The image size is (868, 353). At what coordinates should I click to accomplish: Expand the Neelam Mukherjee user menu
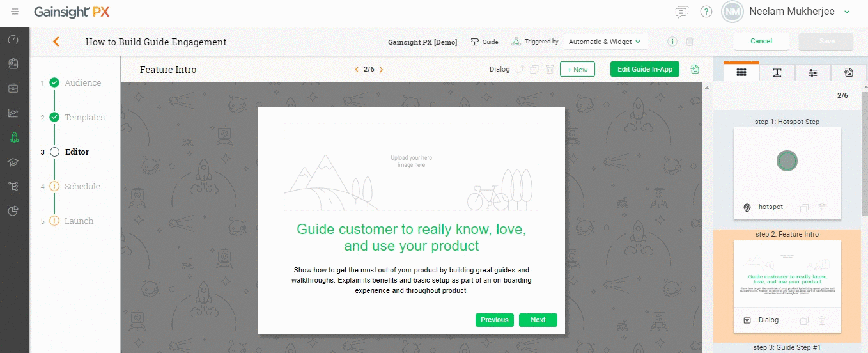847,12
